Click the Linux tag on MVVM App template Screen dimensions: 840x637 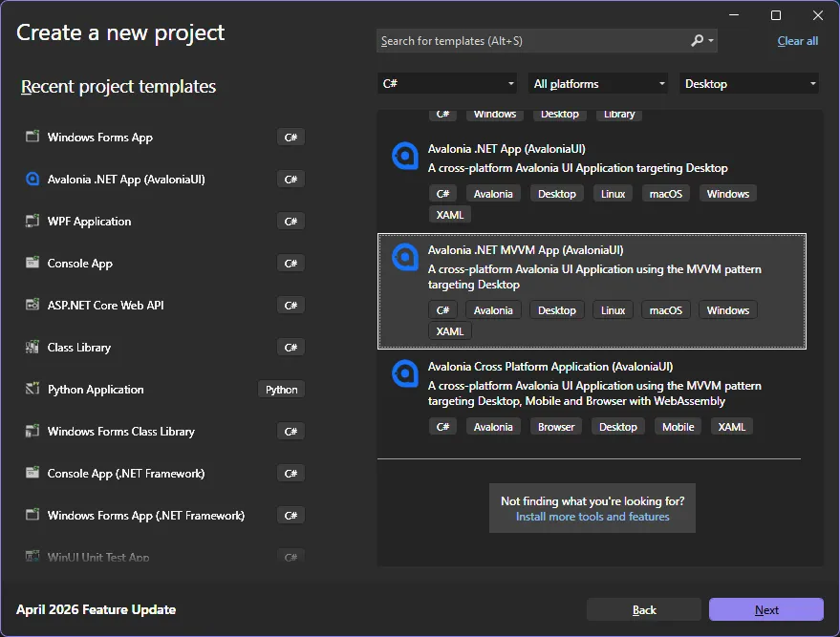[613, 310]
